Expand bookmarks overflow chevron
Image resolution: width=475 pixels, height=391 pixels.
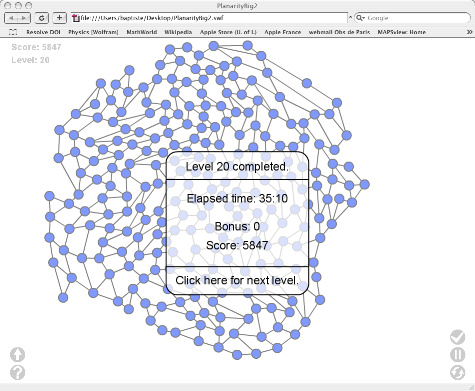(469, 32)
